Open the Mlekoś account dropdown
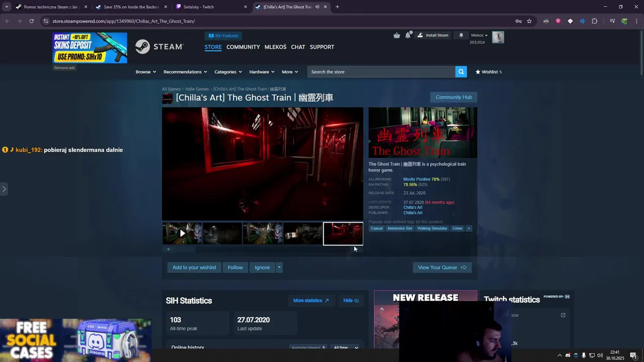This screenshot has height=362, width=644. tap(479, 35)
